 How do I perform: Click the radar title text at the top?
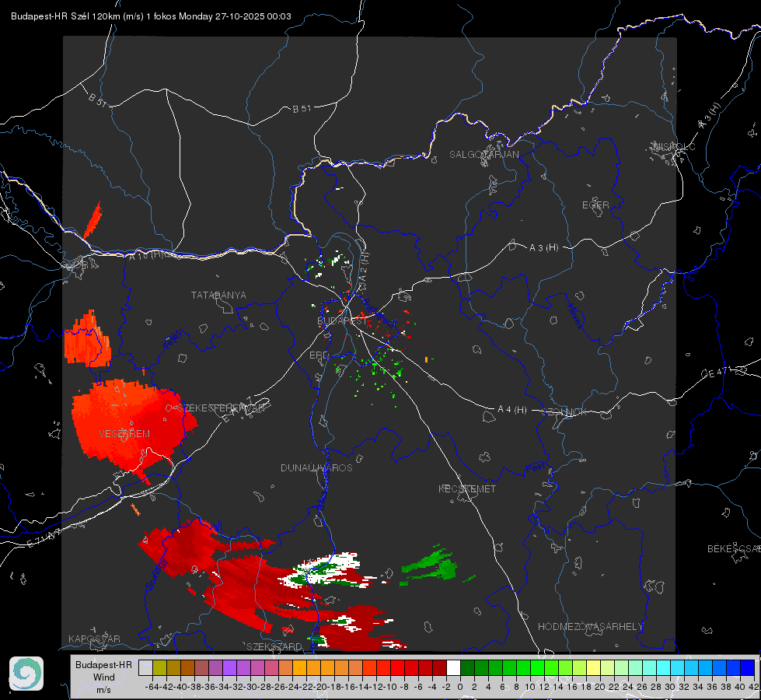click(151, 16)
